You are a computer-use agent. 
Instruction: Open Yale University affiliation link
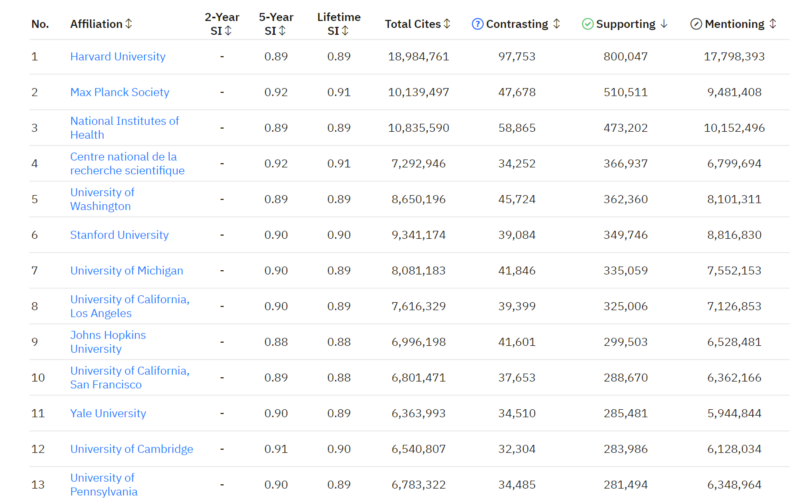pyautogui.click(x=108, y=414)
